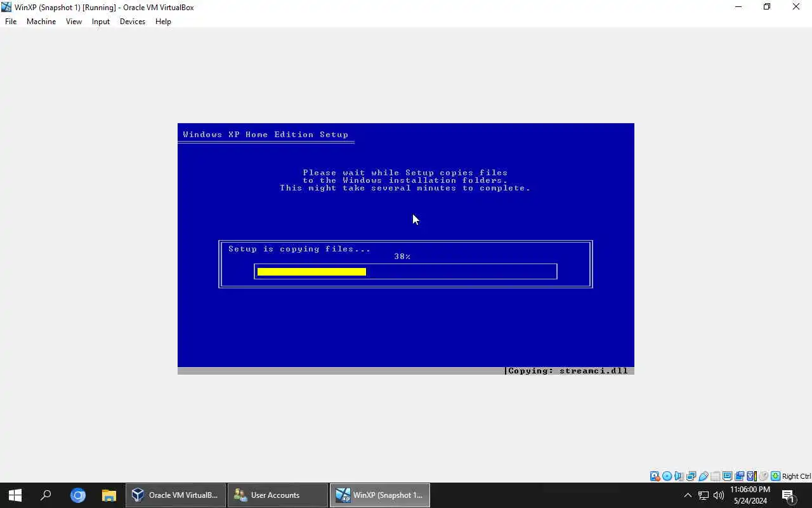The image size is (812, 508).
Task: Click the 'Setup is copying files...' text
Action: pyautogui.click(x=299, y=249)
